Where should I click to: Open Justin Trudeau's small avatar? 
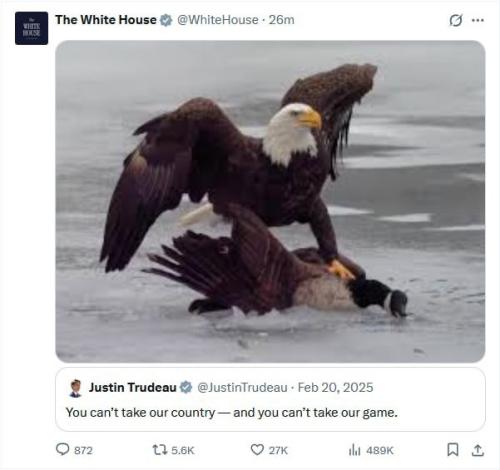[x=76, y=388]
